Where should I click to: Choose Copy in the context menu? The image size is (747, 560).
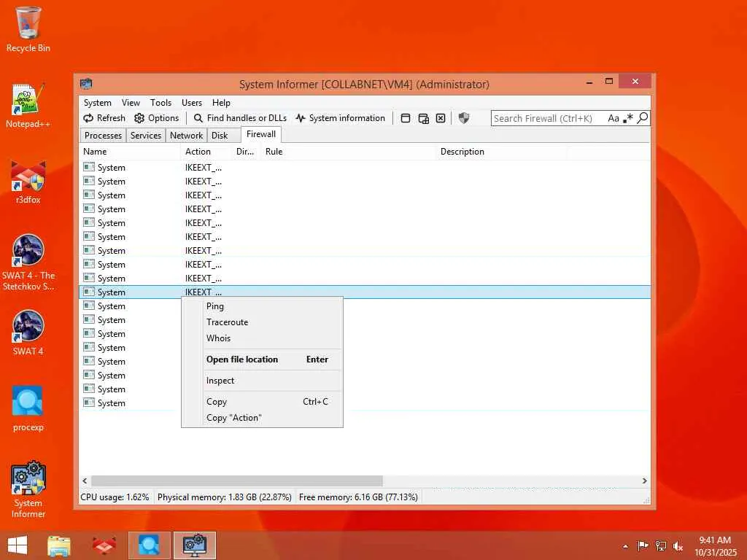(262, 402)
